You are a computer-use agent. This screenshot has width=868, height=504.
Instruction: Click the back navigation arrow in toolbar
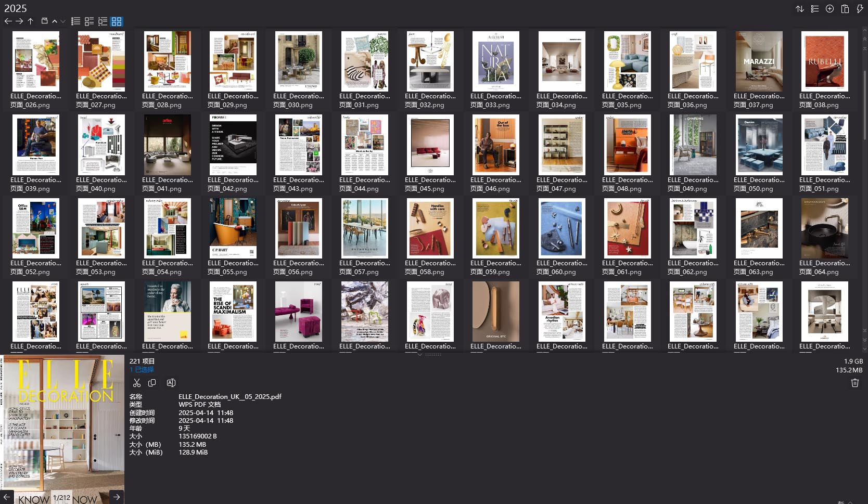pyautogui.click(x=8, y=21)
